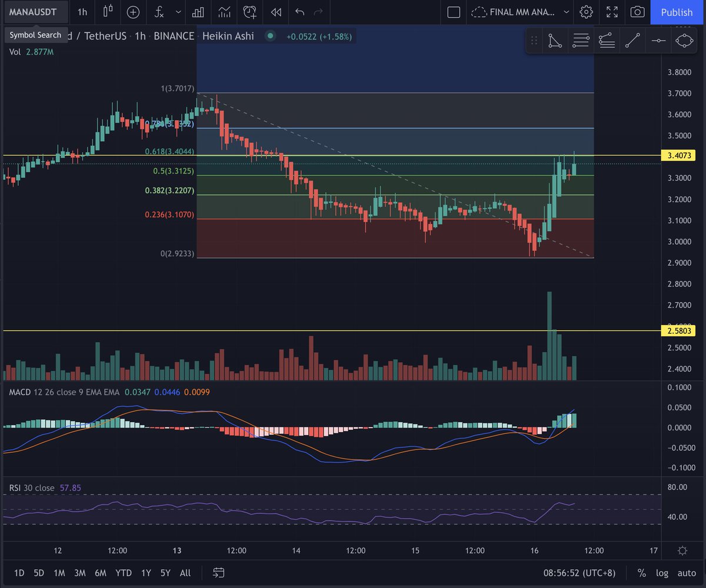
Task: Select the trend-based Fib extension tool
Action: pyautogui.click(x=607, y=41)
